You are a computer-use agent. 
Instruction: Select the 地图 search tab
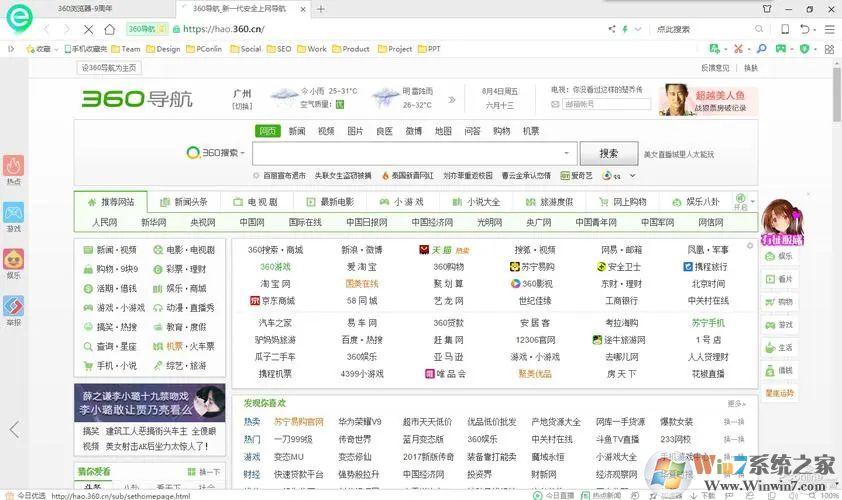443,131
